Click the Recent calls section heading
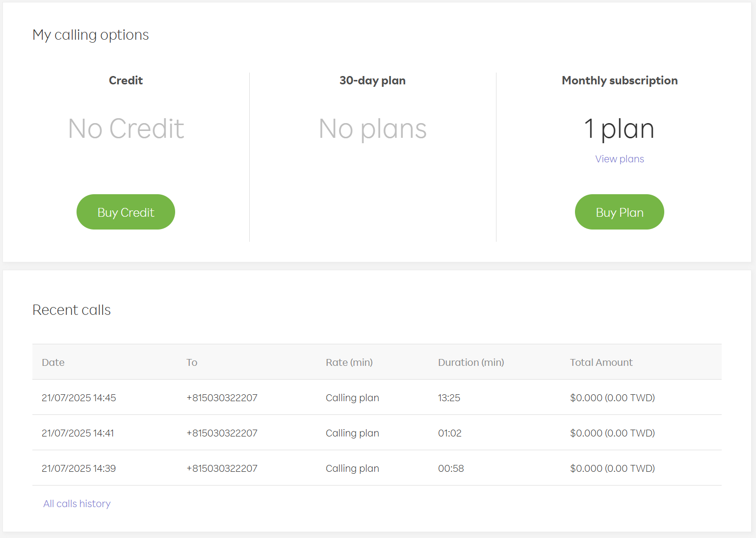The height and width of the screenshot is (538, 756). click(x=72, y=310)
